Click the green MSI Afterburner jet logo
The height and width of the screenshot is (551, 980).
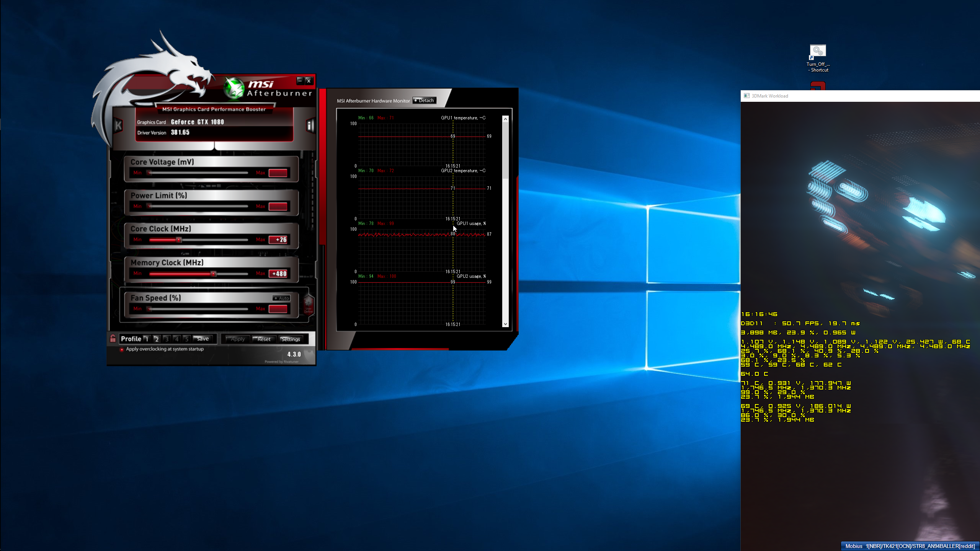(234, 88)
